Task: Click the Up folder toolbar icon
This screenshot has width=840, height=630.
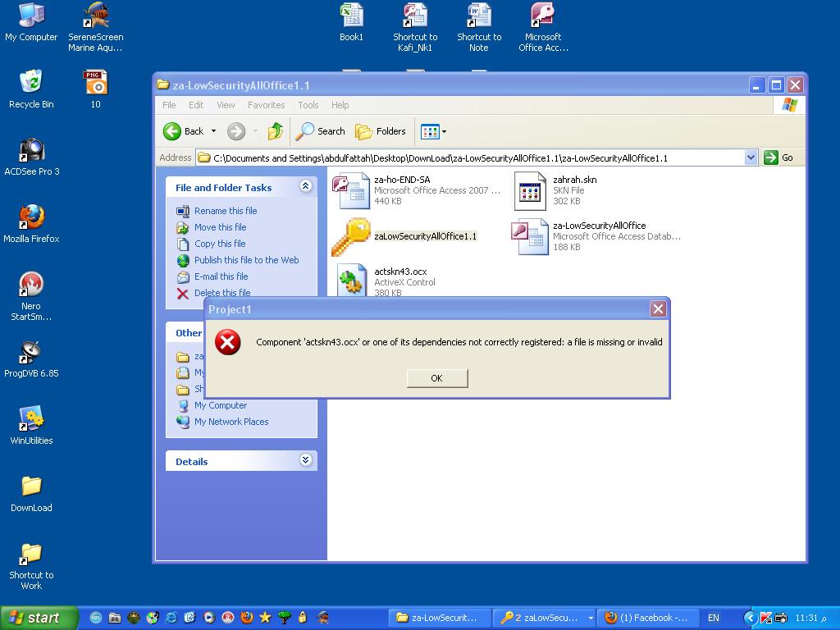Action: (x=276, y=131)
